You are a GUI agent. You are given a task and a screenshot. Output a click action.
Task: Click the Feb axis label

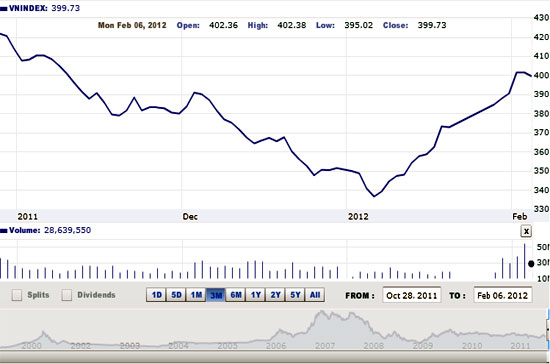point(520,217)
